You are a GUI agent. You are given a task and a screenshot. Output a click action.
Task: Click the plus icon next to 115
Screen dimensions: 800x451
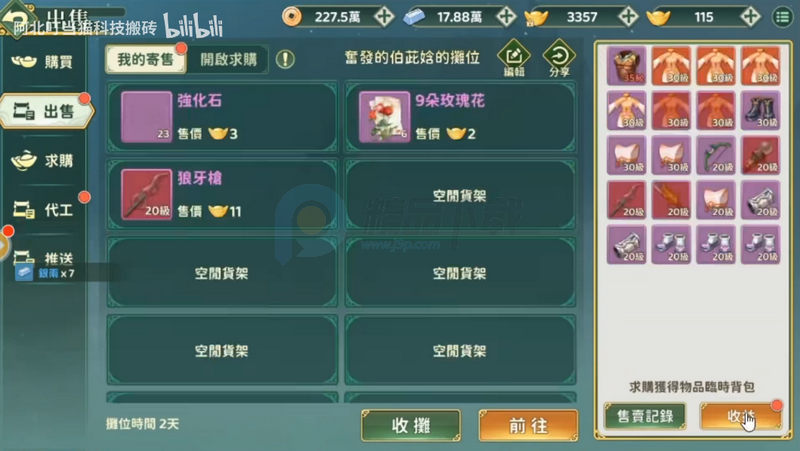coord(750,17)
